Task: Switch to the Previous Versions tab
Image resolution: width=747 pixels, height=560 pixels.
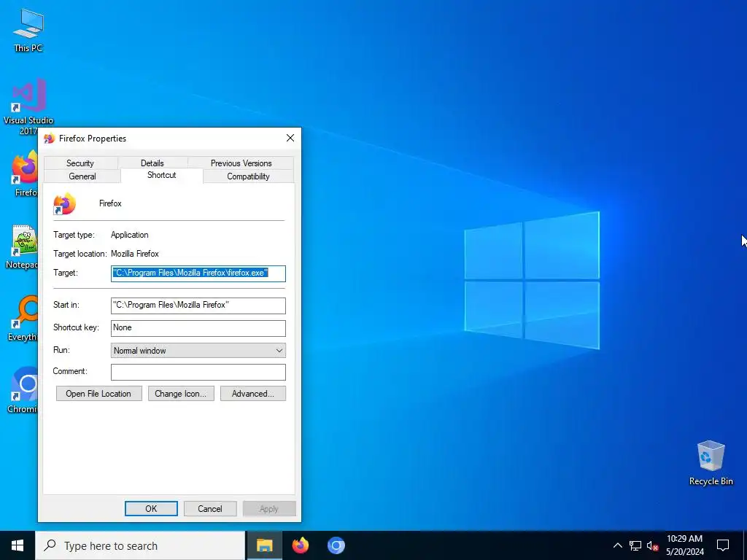Action: point(241,163)
